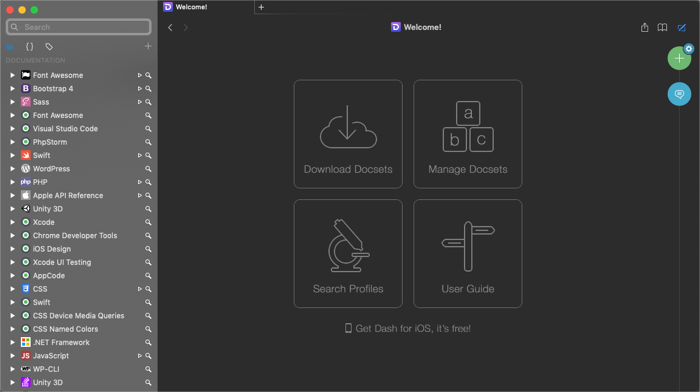700x392 pixels.
Task: Select the CSS Device Media Queries row
Action: [79, 316]
